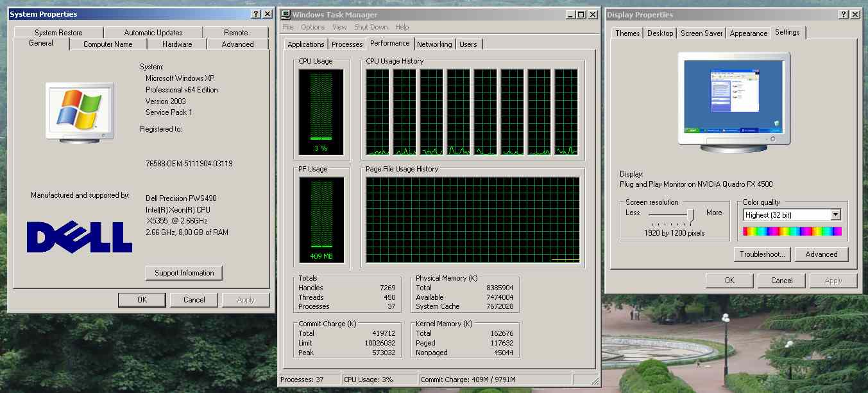Open the Screen Saver tab
Viewport: 868px width, 393px height.
701,33
